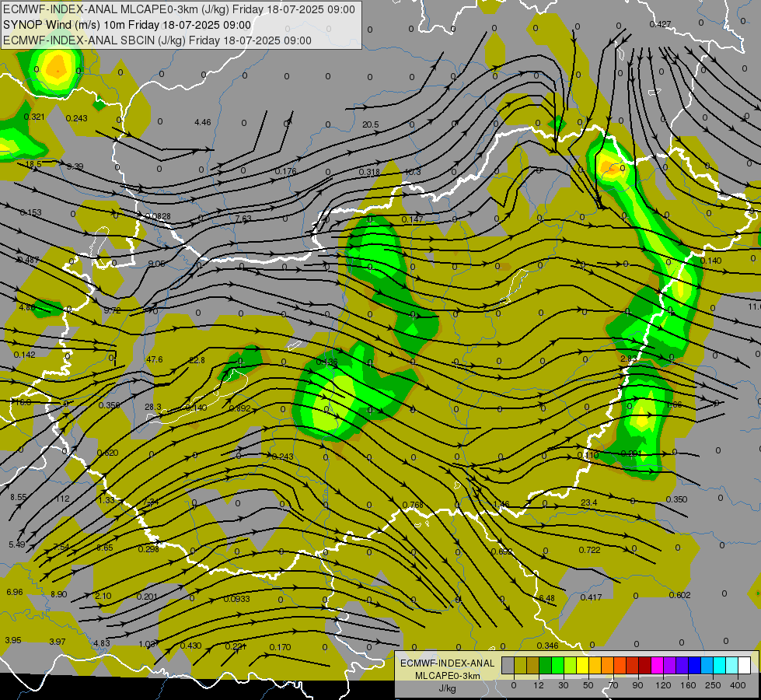Select the dark gold legend swatch
The image size is (761, 700).
coord(533,666)
